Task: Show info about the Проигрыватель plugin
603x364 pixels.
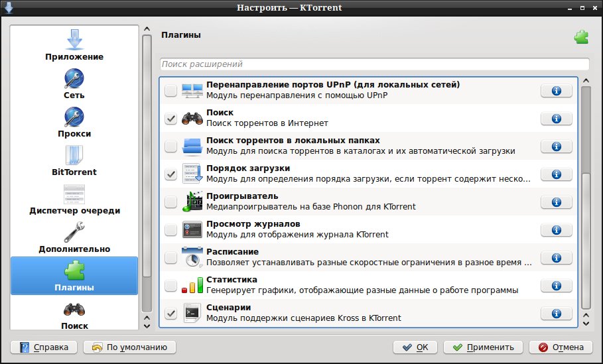Action: [556, 202]
